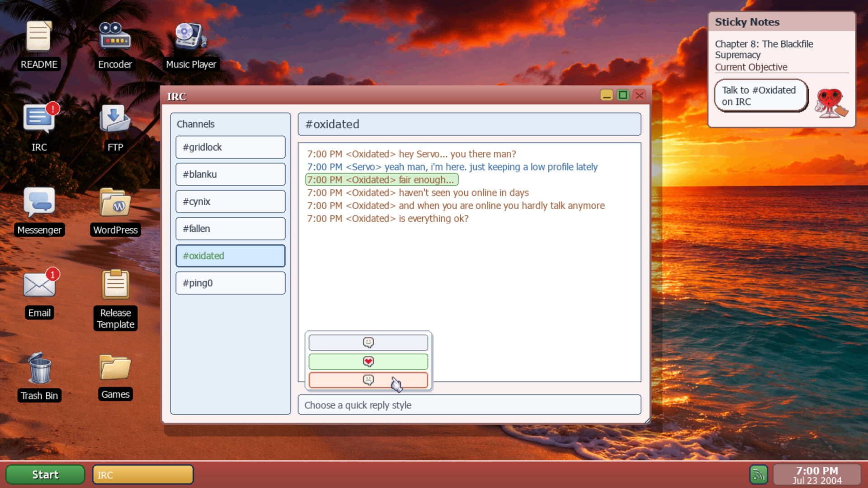Switch to the #blanku channel

point(230,174)
